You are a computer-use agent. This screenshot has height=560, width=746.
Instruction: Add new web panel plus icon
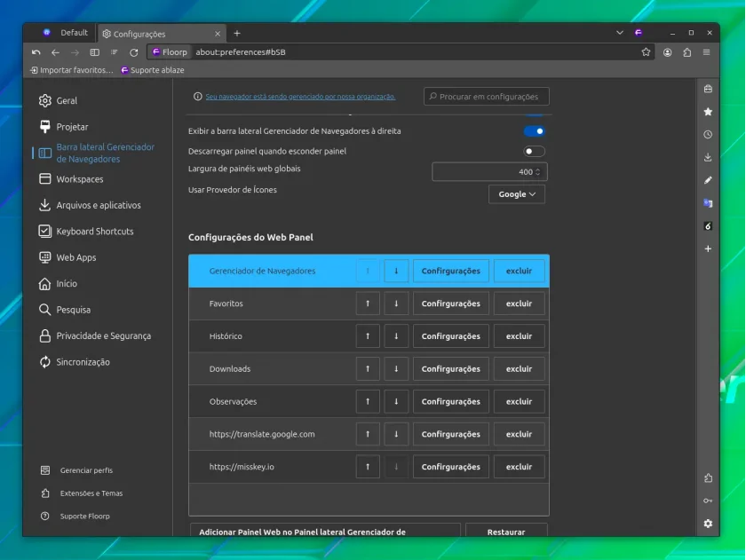pyautogui.click(x=708, y=248)
